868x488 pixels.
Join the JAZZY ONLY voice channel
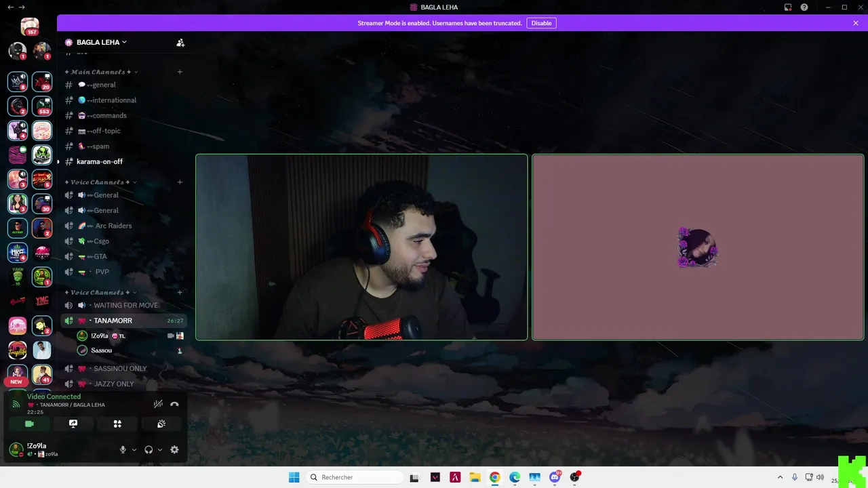pos(123,384)
